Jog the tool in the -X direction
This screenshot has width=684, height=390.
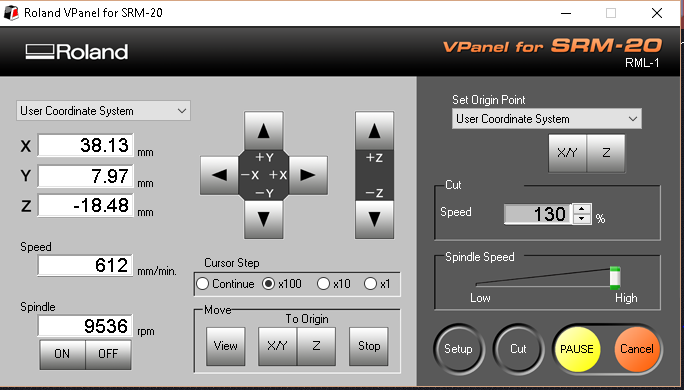tap(219, 175)
